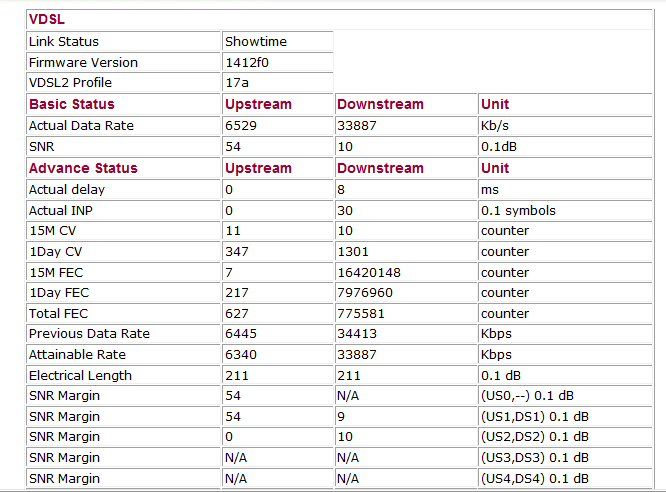Viewport: 666px width, 492px height.
Task: Click upstream 15M CV value 11
Action: (233, 231)
